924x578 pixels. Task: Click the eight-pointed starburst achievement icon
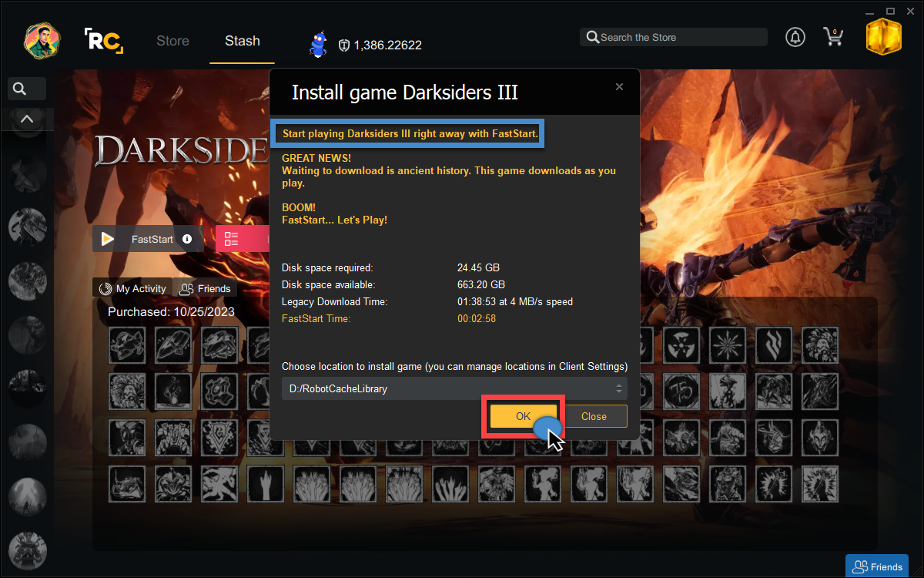(728, 344)
